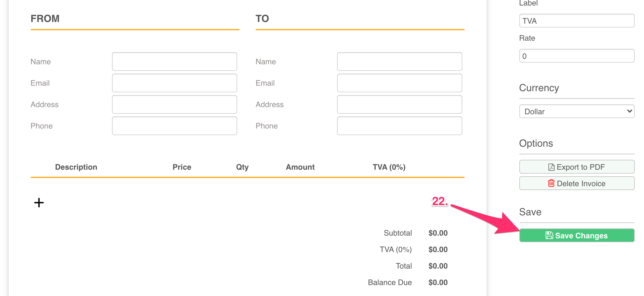This screenshot has height=296, width=644.
Task: Select the TO Address input field
Action: coord(399,104)
